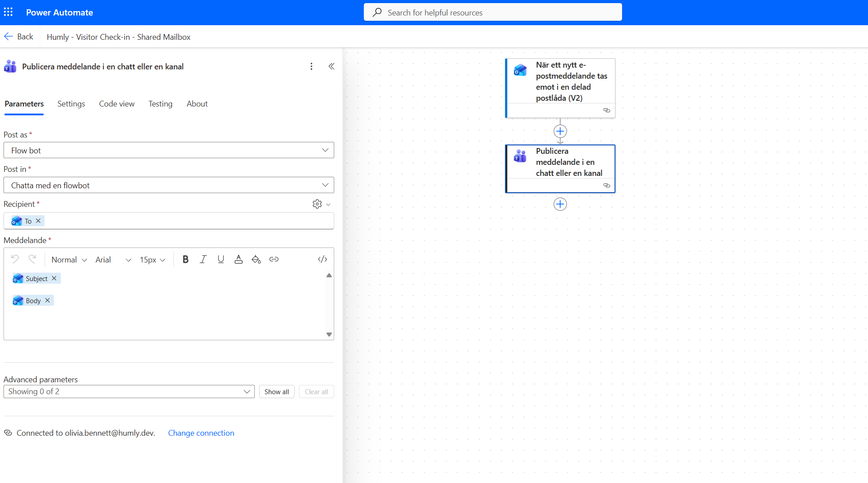Toggle Italic text formatting
Image resolution: width=868 pixels, height=483 pixels.
point(203,259)
